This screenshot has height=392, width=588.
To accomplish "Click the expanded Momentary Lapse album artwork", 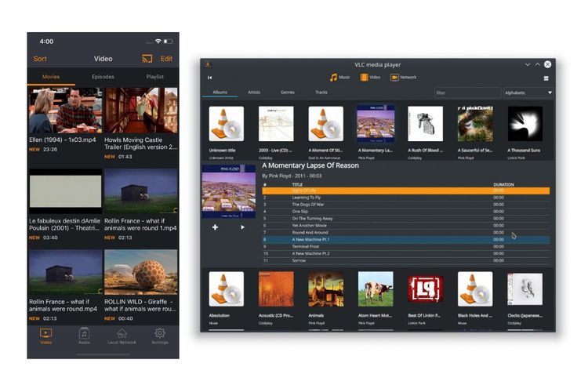I will (x=229, y=191).
